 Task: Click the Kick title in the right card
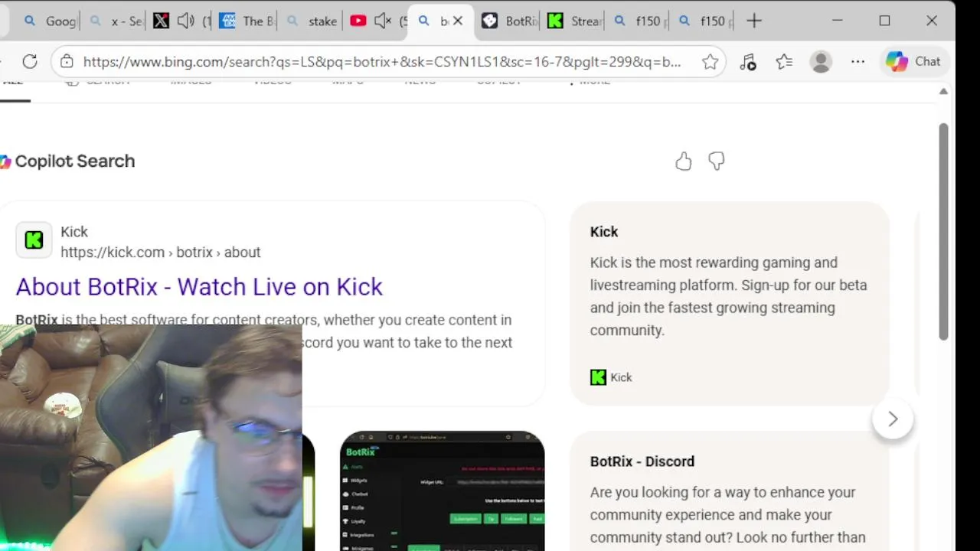click(x=604, y=231)
